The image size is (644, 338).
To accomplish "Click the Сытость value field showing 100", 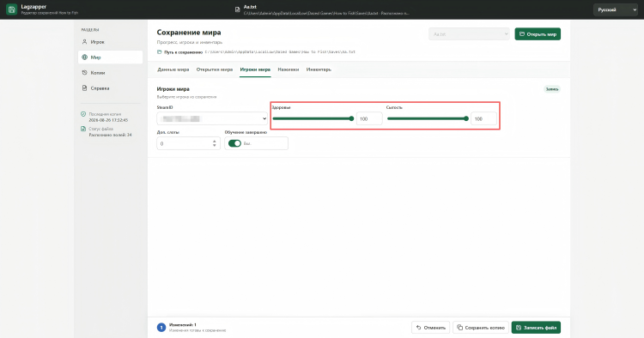I will (x=483, y=118).
